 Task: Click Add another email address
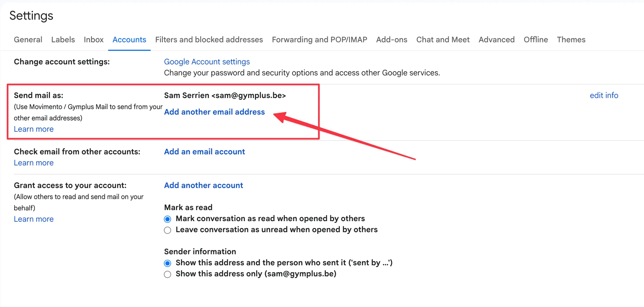[x=214, y=112]
